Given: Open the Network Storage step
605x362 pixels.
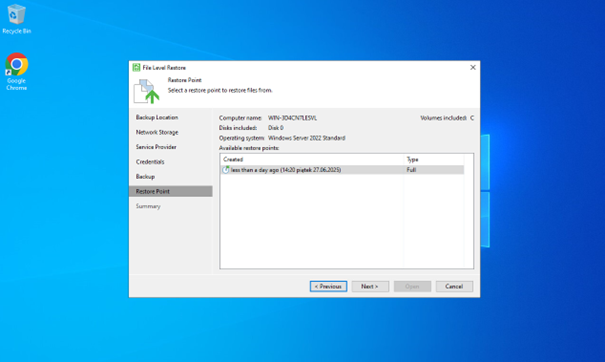Looking at the screenshot, I should [157, 132].
